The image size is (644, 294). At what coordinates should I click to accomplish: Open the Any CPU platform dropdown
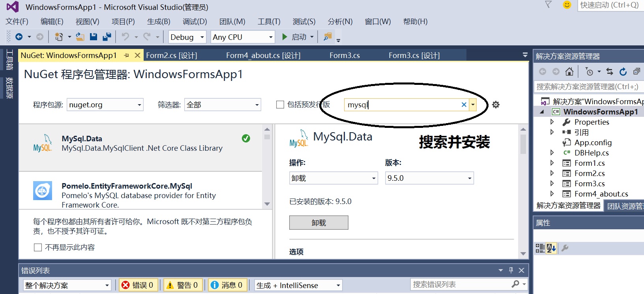(x=243, y=37)
